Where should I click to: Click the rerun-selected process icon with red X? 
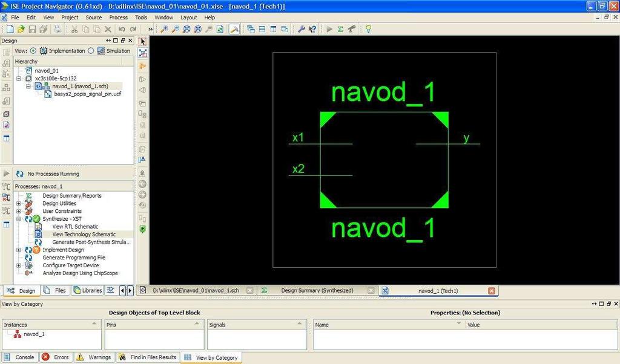click(x=6, y=197)
